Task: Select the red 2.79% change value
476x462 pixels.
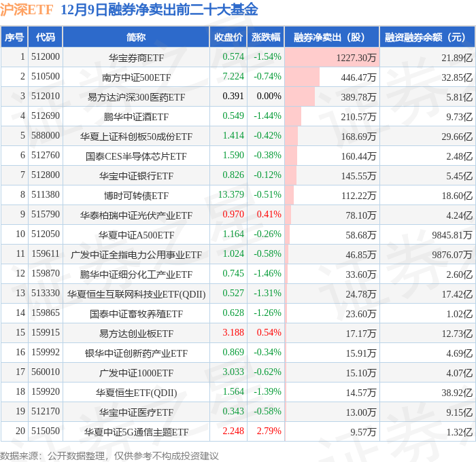Action: click(269, 431)
